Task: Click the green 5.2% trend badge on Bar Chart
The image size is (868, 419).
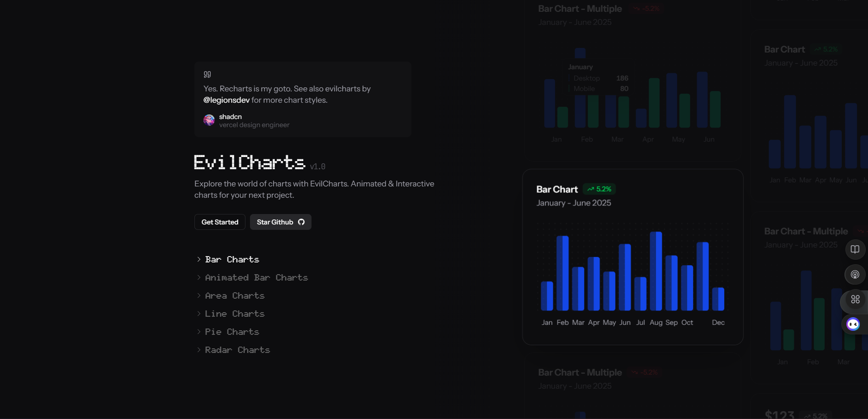Action: pyautogui.click(x=599, y=190)
